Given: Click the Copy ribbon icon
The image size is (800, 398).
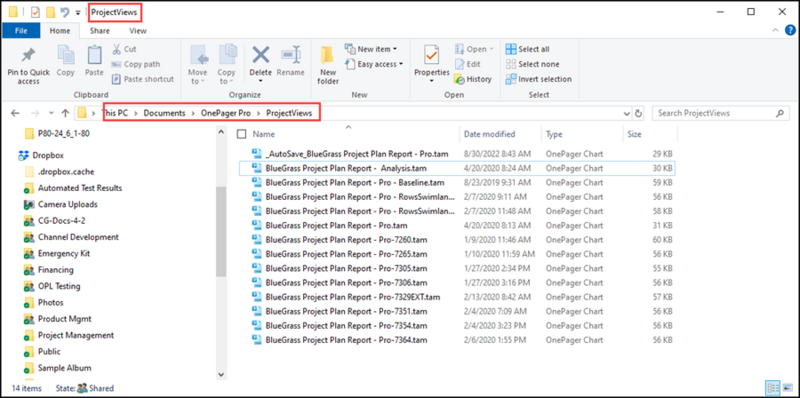Looking at the screenshot, I should (65, 55).
